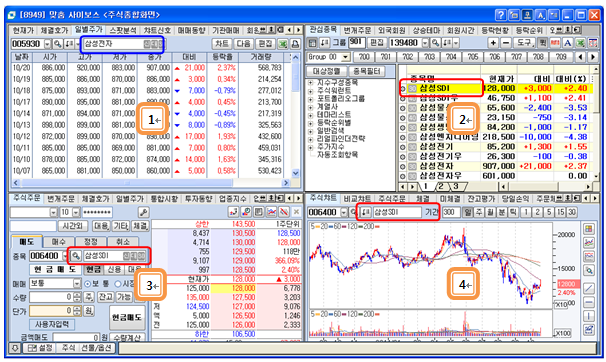Screen dimensions: 606x362
Task: Expand the 포트폴리오그룹 tree node
Action: click(x=311, y=99)
